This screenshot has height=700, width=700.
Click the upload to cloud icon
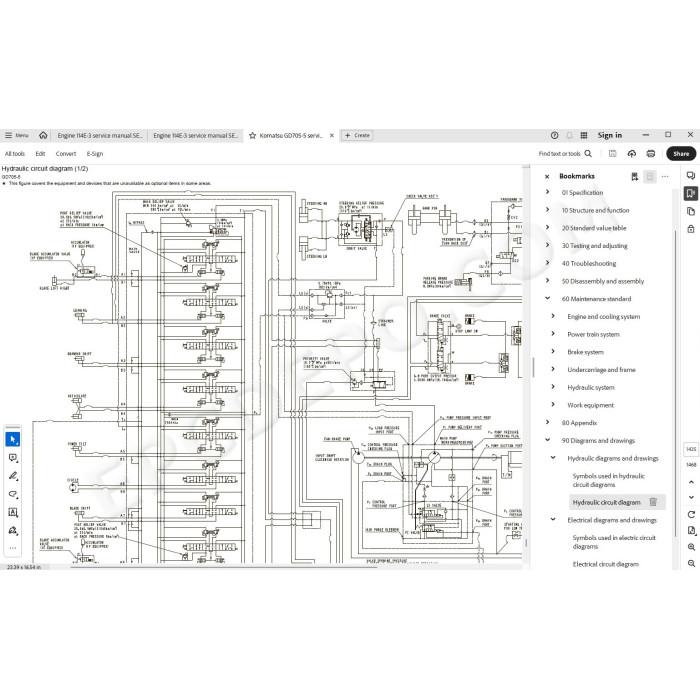point(631,154)
